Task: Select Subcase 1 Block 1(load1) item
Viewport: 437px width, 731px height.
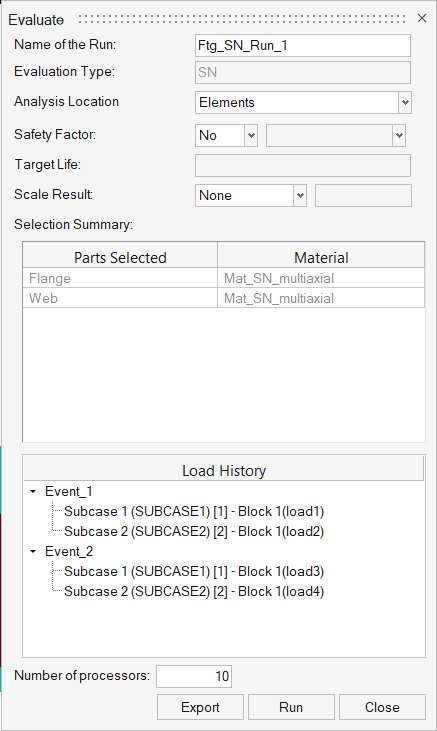Action: [194, 511]
